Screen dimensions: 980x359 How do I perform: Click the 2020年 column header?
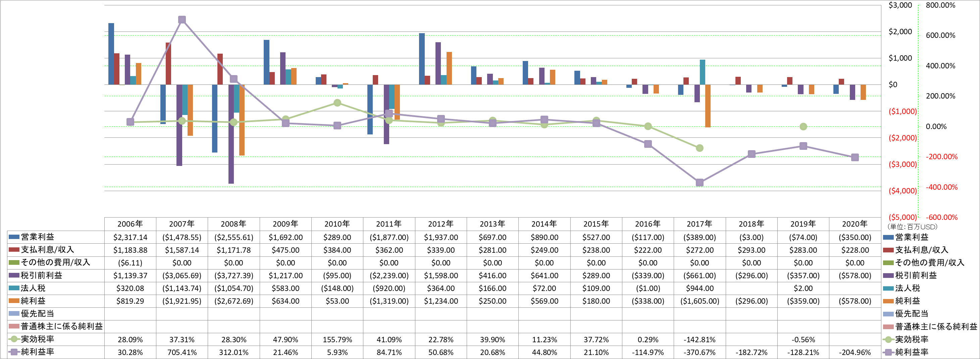pos(855,224)
